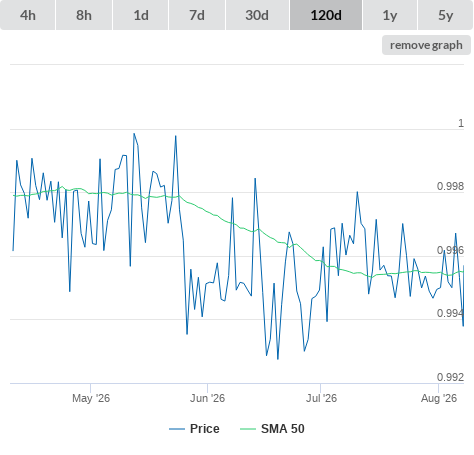The image size is (474, 455).
Task: Switch to the 8h time range
Action: pos(84,15)
